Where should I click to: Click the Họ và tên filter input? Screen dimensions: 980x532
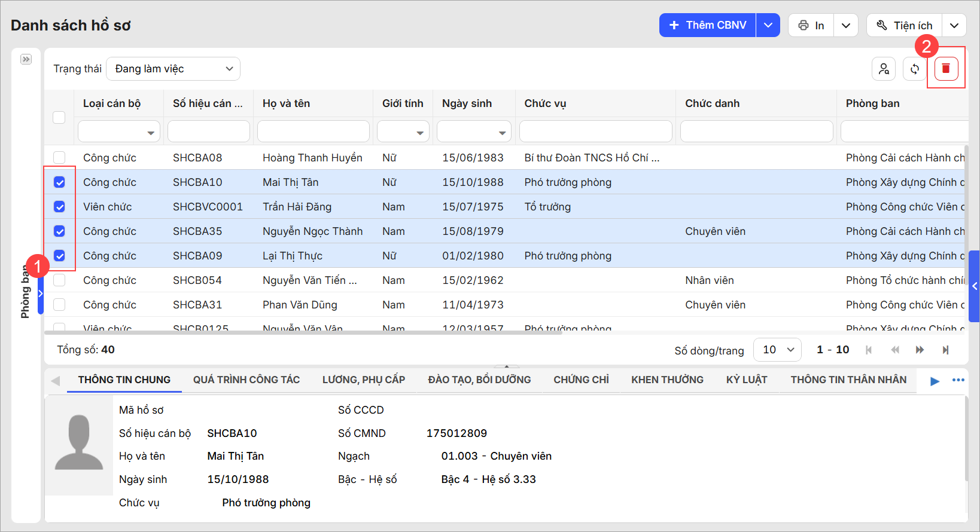click(x=313, y=132)
